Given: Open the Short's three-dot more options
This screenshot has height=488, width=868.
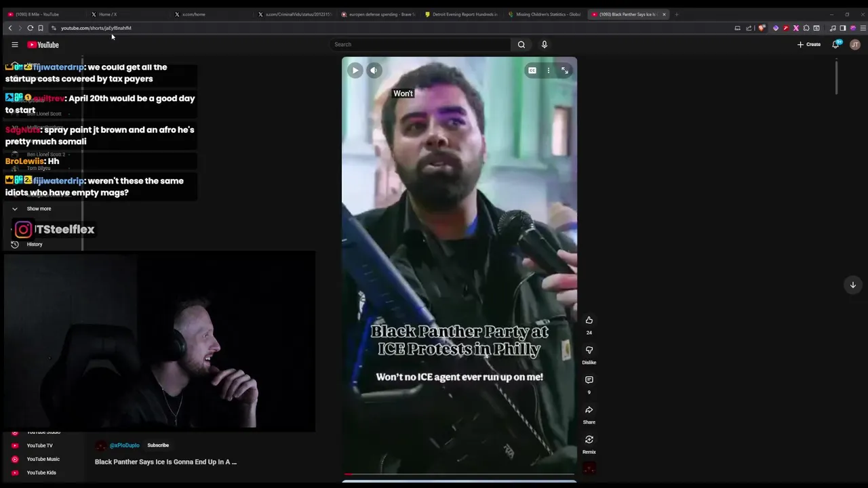Looking at the screenshot, I should click(x=549, y=70).
